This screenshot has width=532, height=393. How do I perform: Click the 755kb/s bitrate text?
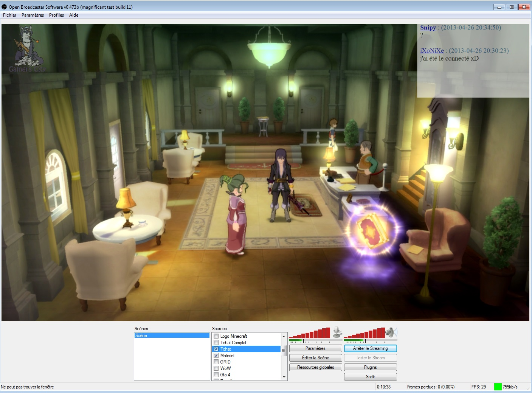click(x=510, y=387)
